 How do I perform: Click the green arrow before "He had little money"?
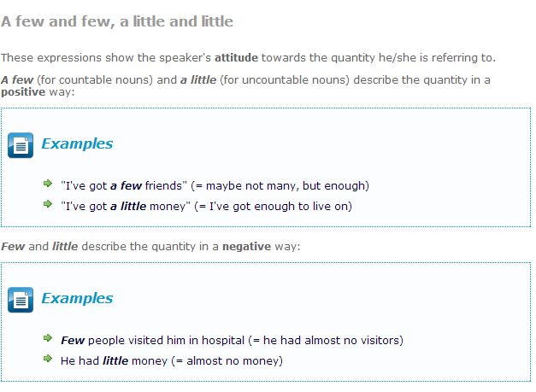click(x=48, y=360)
